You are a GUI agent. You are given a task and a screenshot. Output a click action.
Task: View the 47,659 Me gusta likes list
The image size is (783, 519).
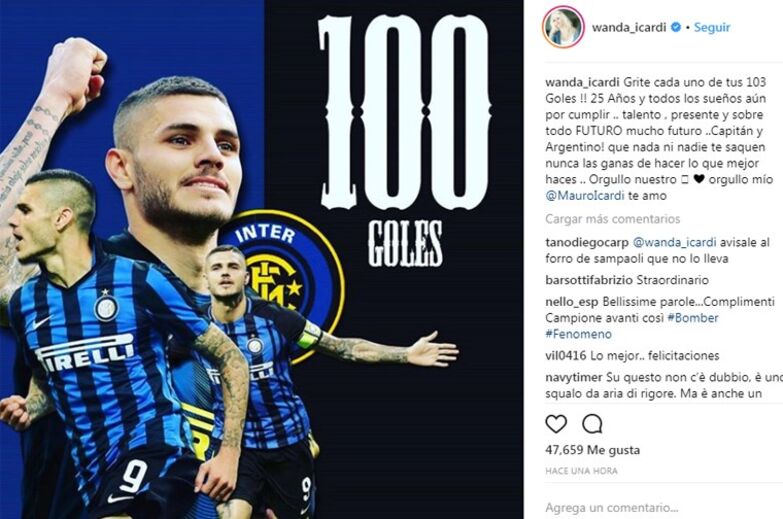click(x=592, y=450)
